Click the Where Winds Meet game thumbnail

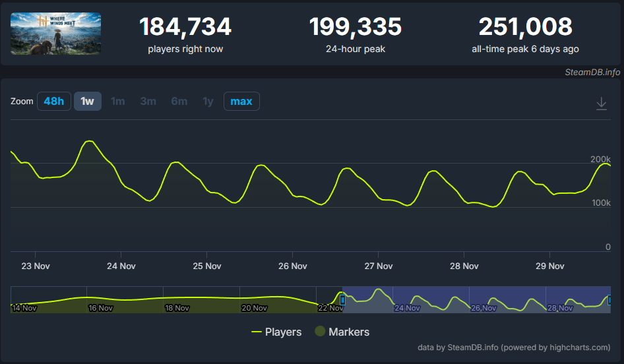point(55,34)
